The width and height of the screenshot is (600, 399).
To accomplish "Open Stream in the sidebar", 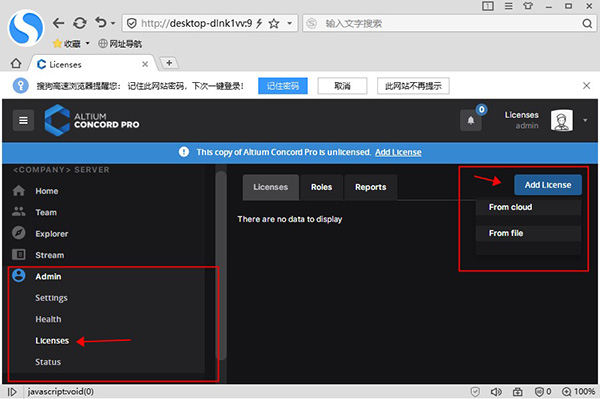I will click(x=50, y=255).
